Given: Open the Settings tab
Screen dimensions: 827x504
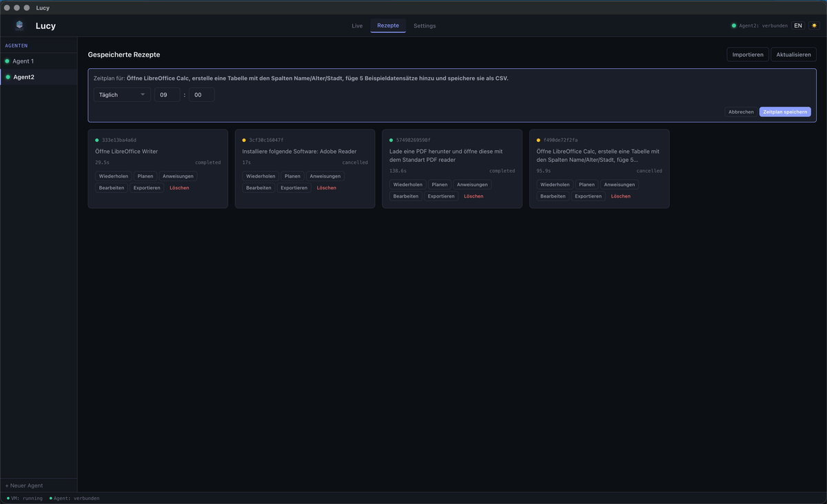Looking at the screenshot, I should pyautogui.click(x=425, y=25).
